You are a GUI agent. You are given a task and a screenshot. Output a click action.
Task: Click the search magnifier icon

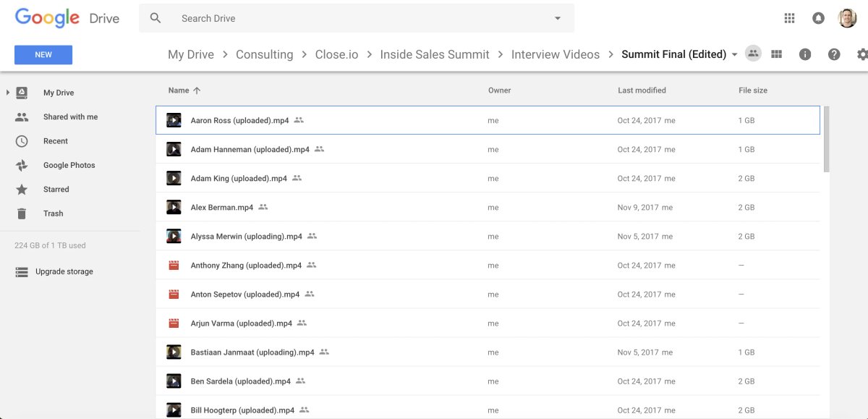(x=156, y=18)
